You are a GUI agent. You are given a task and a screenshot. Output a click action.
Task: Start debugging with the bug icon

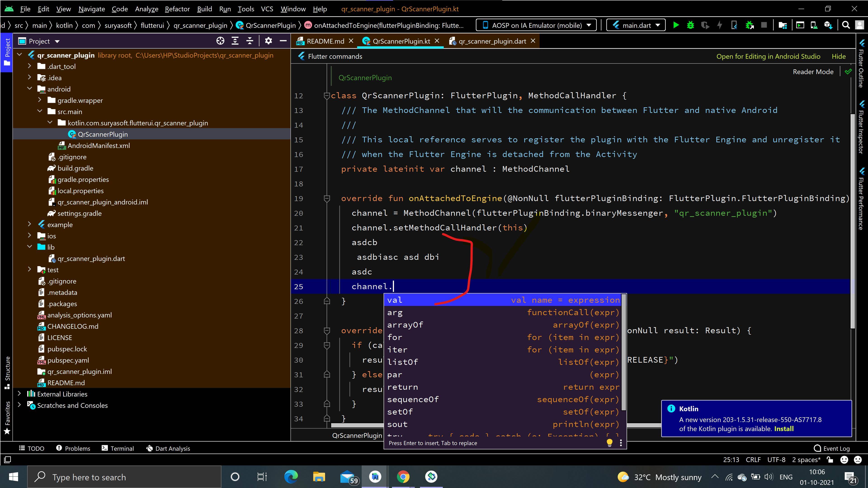[x=690, y=25]
